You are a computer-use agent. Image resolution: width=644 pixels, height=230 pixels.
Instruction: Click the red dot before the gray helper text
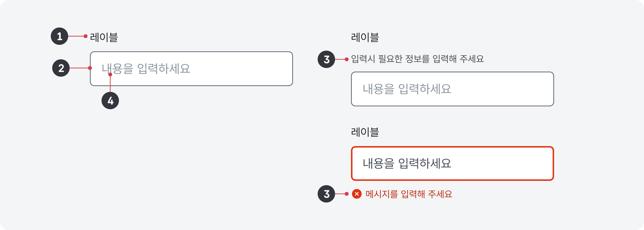pos(346,59)
